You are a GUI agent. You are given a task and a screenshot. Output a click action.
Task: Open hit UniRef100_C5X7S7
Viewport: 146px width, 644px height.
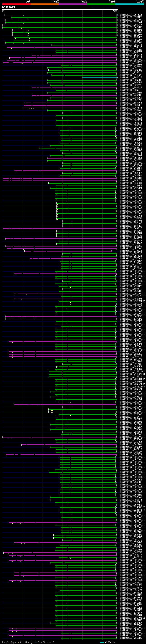click(x=131, y=25)
